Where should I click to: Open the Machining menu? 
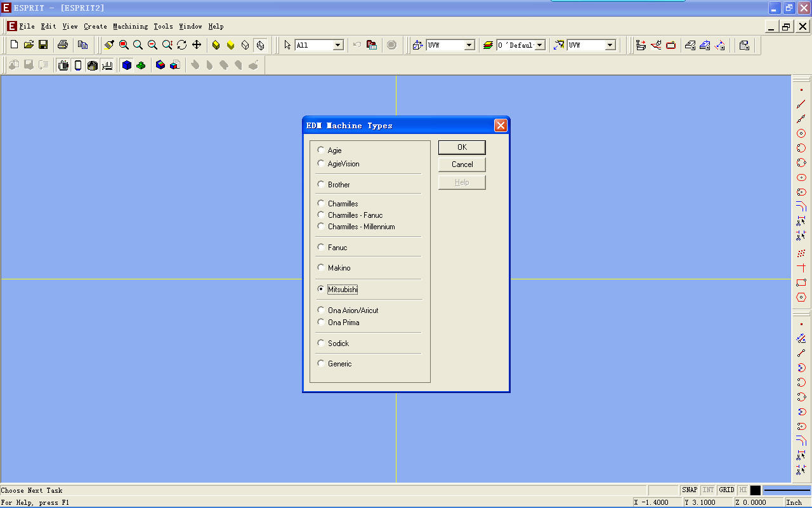click(130, 27)
